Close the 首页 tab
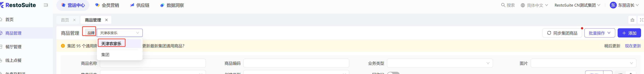The height and width of the screenshot is (74, 644). 74,20
